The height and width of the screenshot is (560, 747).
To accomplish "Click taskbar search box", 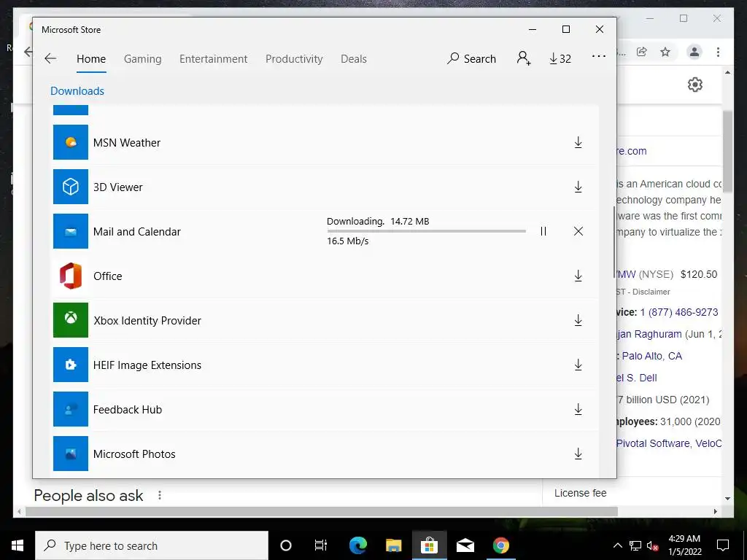I will pyautogui.click(x=152, y=545).
